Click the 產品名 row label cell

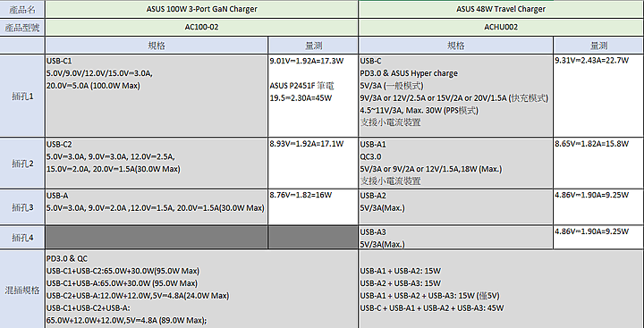pyautogui.click(x=22, y=9)
